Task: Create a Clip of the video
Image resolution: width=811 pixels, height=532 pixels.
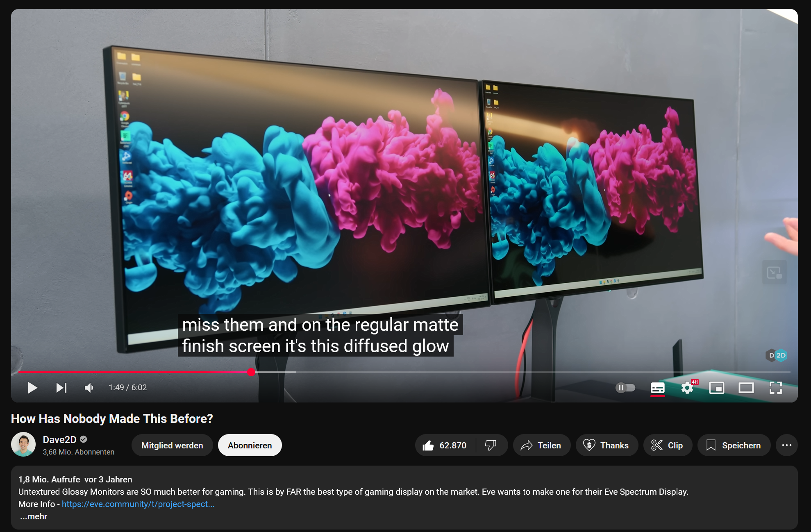Action: (x=667, y=445)
